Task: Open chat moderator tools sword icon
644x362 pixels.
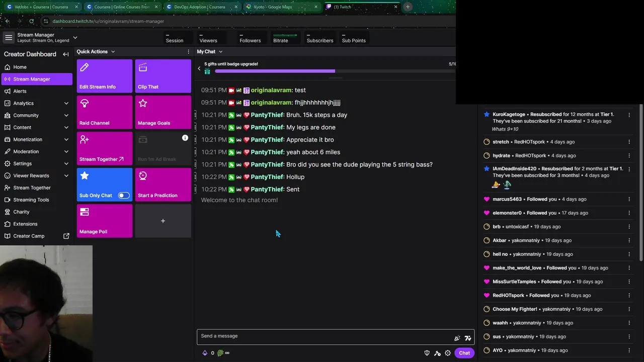Action: (438, 353)
